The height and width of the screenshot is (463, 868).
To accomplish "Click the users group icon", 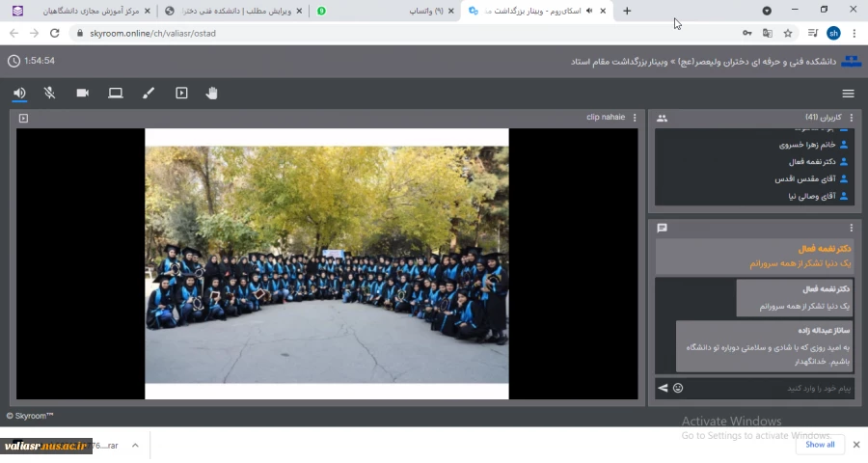I will click(x=662, y=118).
